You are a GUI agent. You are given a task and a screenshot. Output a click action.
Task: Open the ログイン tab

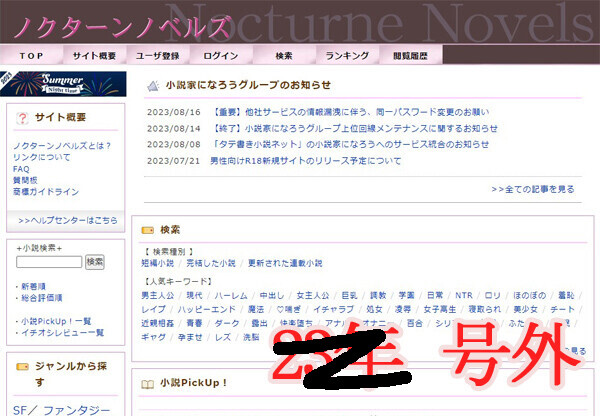pyautogui.click(x=221, y=55)
